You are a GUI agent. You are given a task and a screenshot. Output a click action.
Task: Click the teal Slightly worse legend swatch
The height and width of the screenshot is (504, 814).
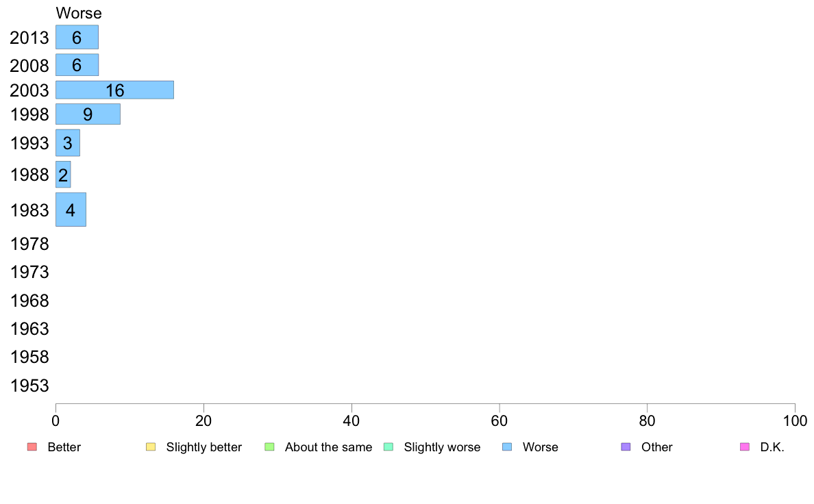coord(388,447)
